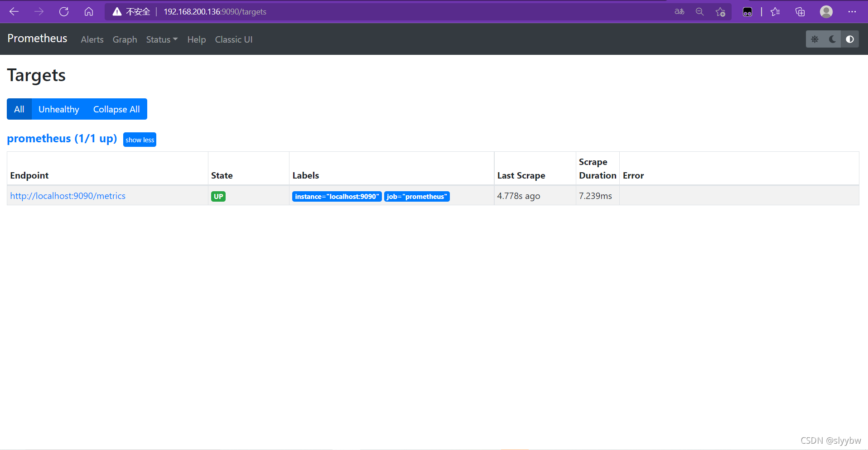
Task: Go back using the browser back arrow
Action: pyautogui.click(x=14, y=12)
